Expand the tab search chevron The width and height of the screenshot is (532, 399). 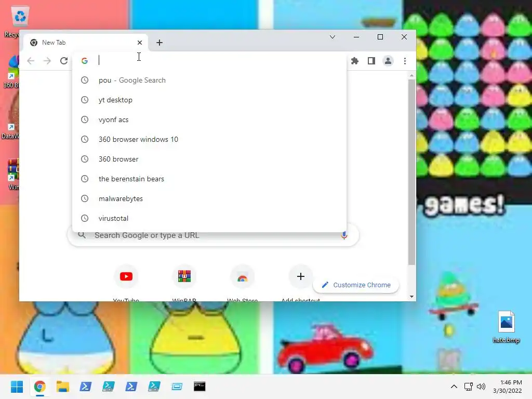[332, 37]
